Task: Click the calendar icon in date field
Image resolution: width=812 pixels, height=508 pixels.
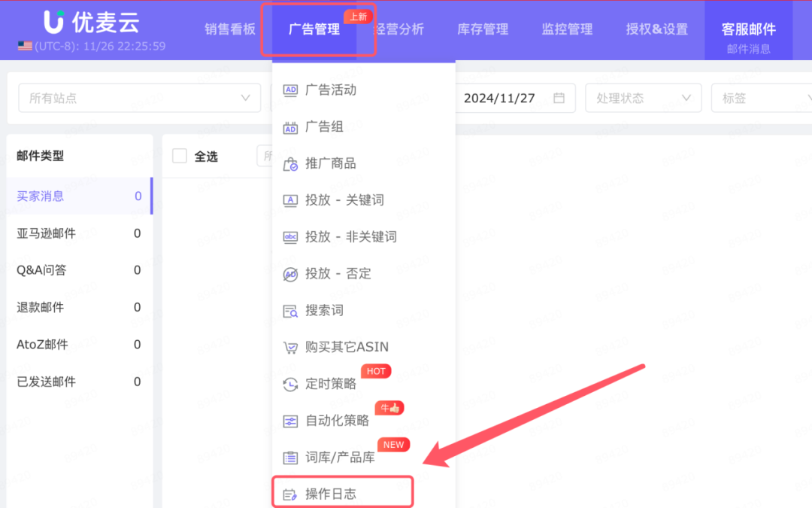Action: pos(559,97)
